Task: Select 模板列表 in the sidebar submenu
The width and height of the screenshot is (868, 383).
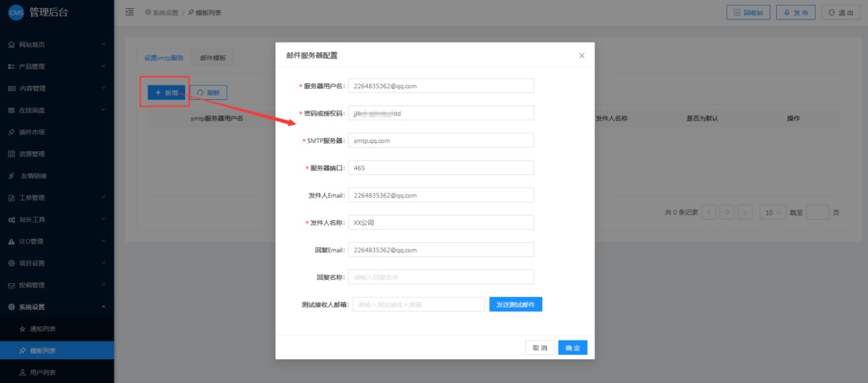Action: [57, 351]
